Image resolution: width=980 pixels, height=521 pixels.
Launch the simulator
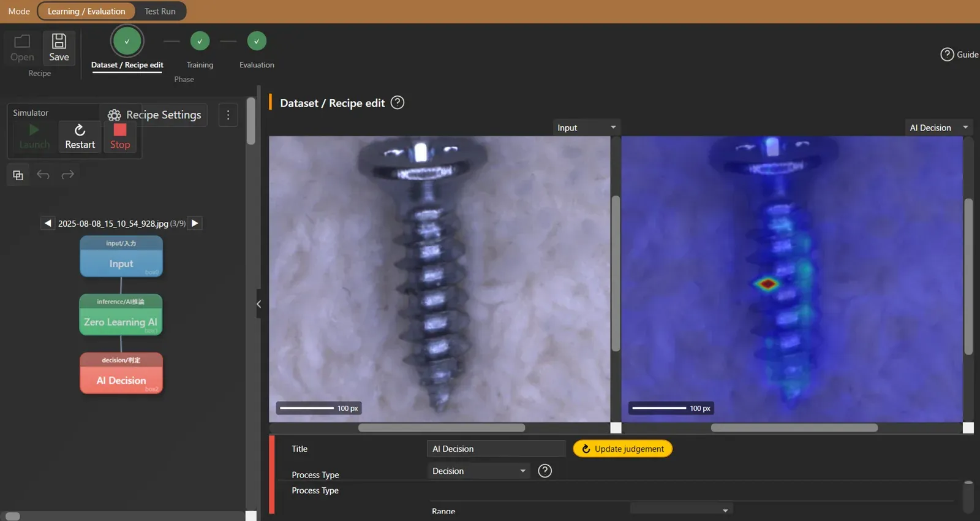[x=34, y=137]
